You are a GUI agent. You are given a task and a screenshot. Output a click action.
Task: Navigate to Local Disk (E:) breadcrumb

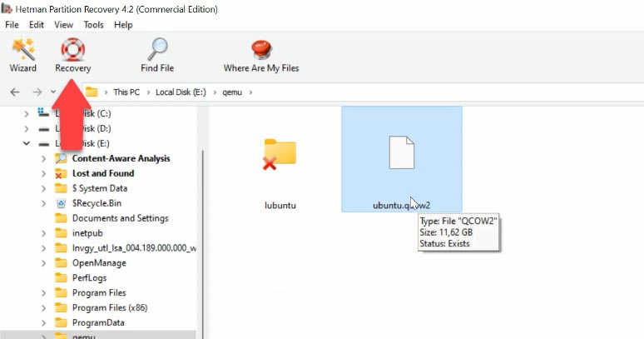181,92
